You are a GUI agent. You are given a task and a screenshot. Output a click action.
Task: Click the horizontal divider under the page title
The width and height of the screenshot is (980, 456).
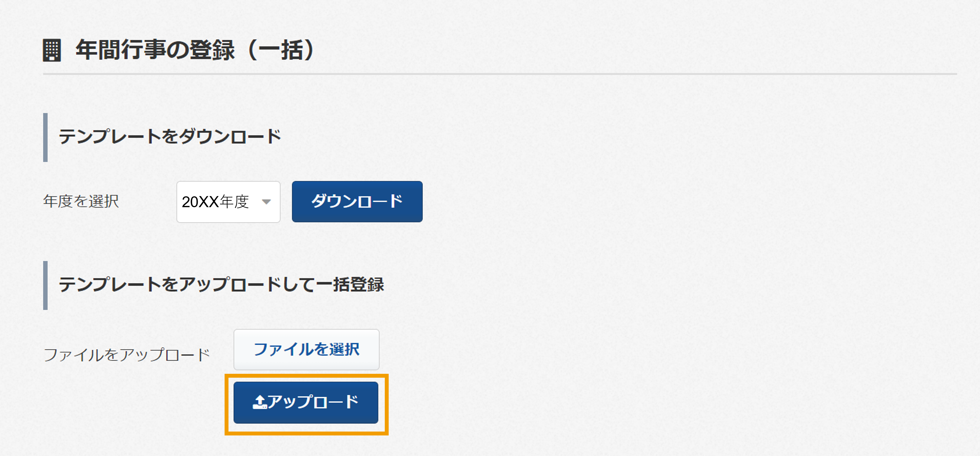(x=500, y=74)
